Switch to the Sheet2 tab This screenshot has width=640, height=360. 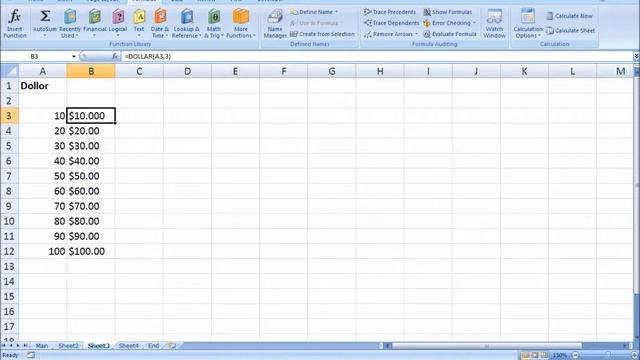point(68,346)
